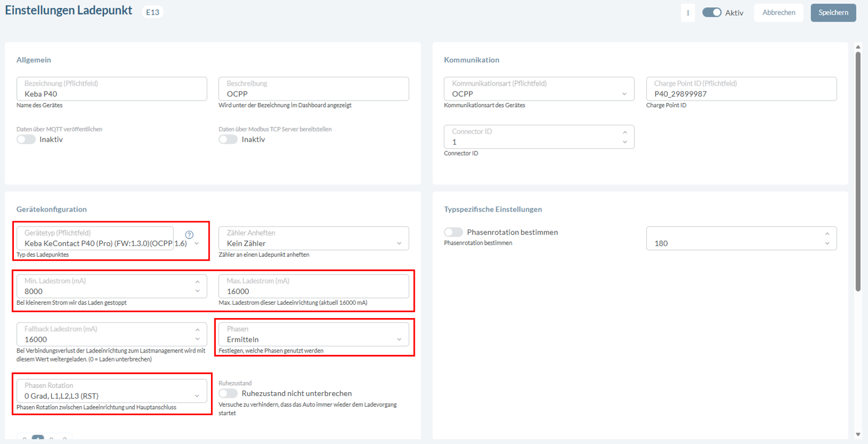Click the Min. Ladestrom value 8000
Viewport: 868px width, 444px height.
point(34,292)
